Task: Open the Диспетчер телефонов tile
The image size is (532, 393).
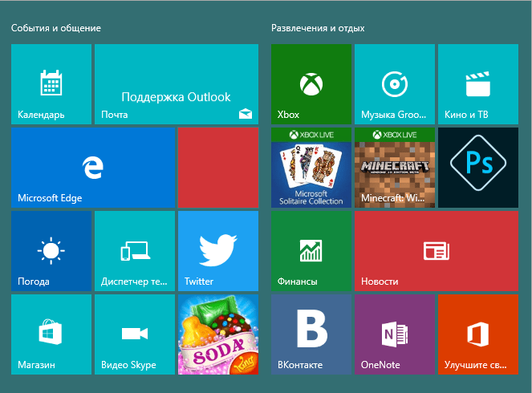Action: [135, 251]
